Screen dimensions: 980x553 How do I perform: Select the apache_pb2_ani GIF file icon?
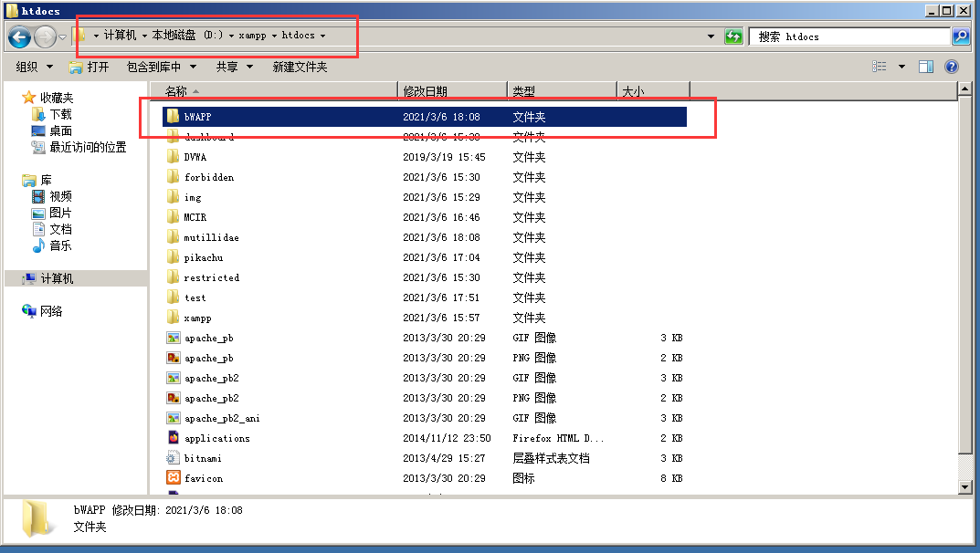(174, 418)
